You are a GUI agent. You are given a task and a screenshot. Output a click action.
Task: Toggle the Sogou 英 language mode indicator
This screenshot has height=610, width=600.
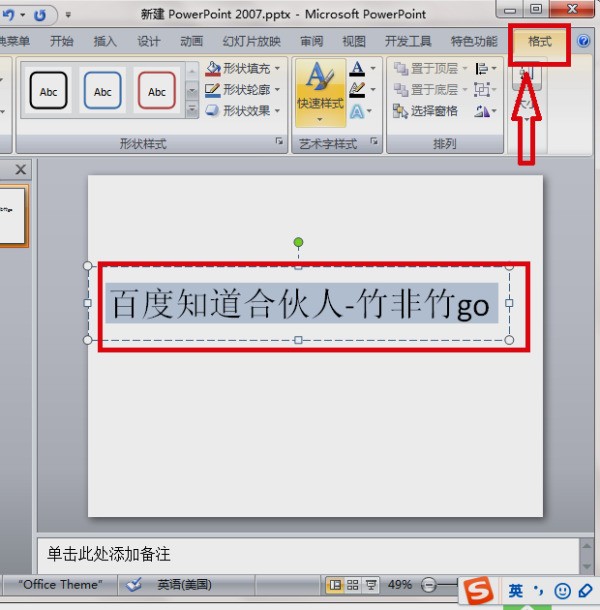click(x=515, y=591)
